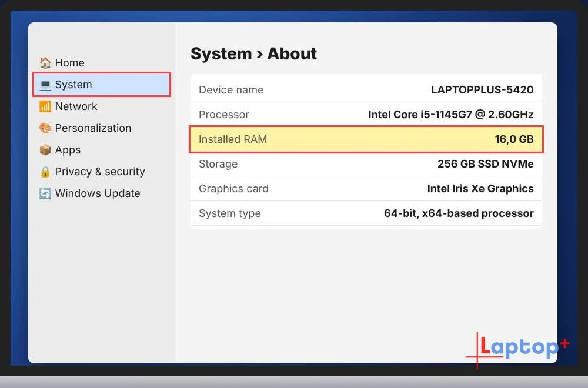
Task: Click the Processor label
Action: (224, 115)
